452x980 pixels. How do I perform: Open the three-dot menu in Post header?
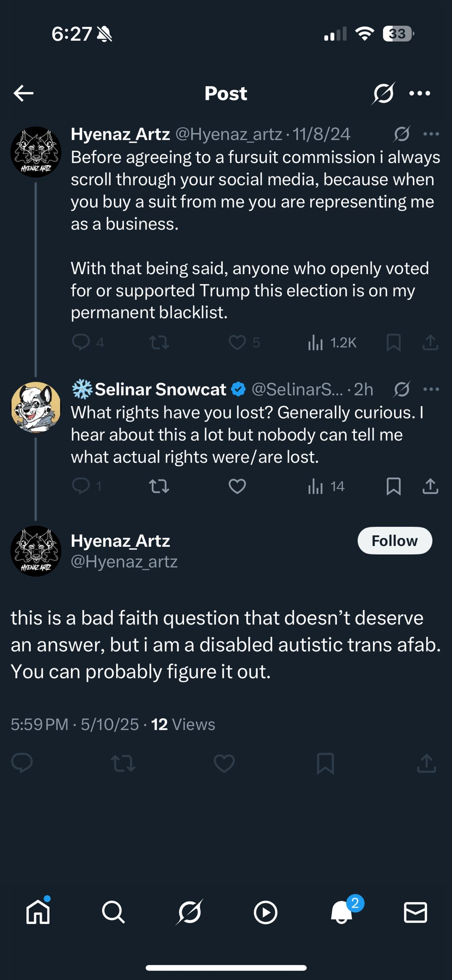[419, 93]
